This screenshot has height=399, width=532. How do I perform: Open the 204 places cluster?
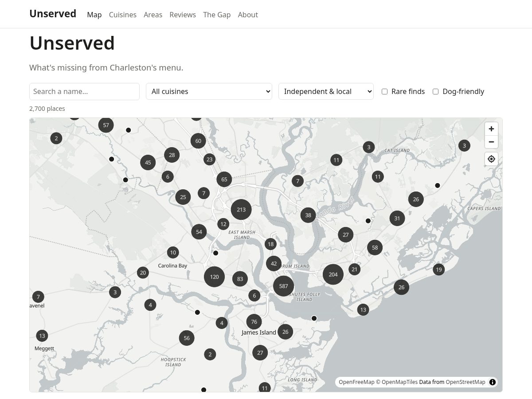[333, 274]
